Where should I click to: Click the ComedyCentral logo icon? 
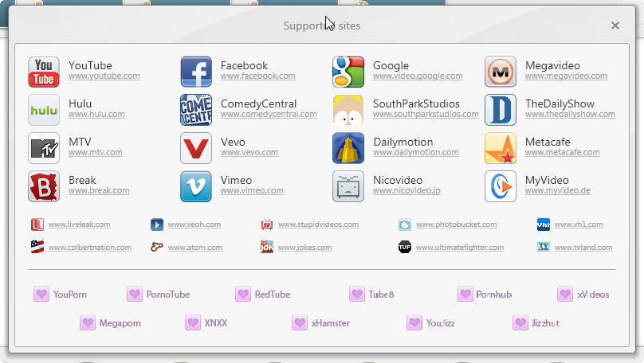click(196, 110)
